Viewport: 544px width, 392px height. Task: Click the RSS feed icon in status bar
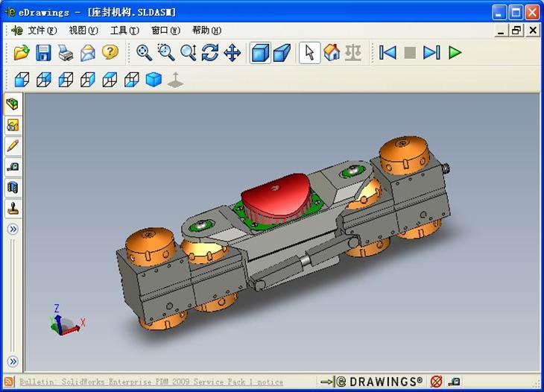[x=9, y=382]
